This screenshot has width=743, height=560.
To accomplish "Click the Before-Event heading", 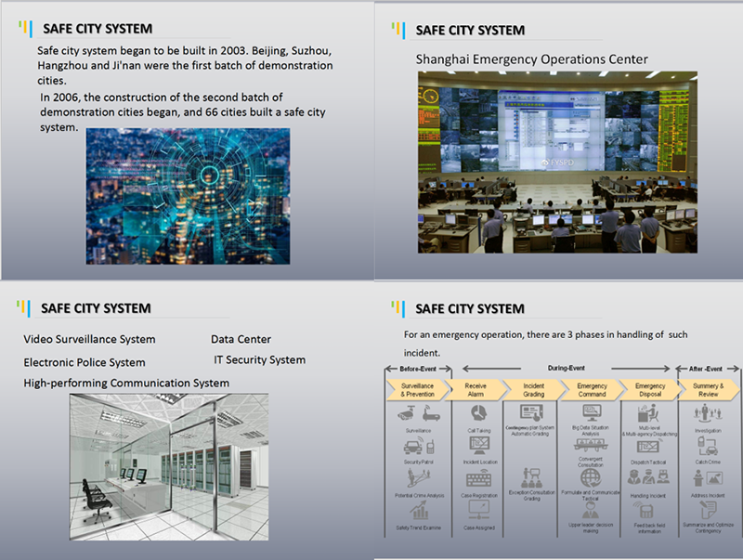I will coord(418,369).
